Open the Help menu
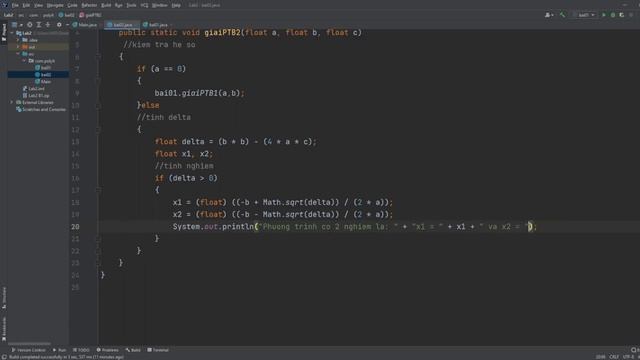Viewport: 640px width, 360px height. (x=176, y=5)
